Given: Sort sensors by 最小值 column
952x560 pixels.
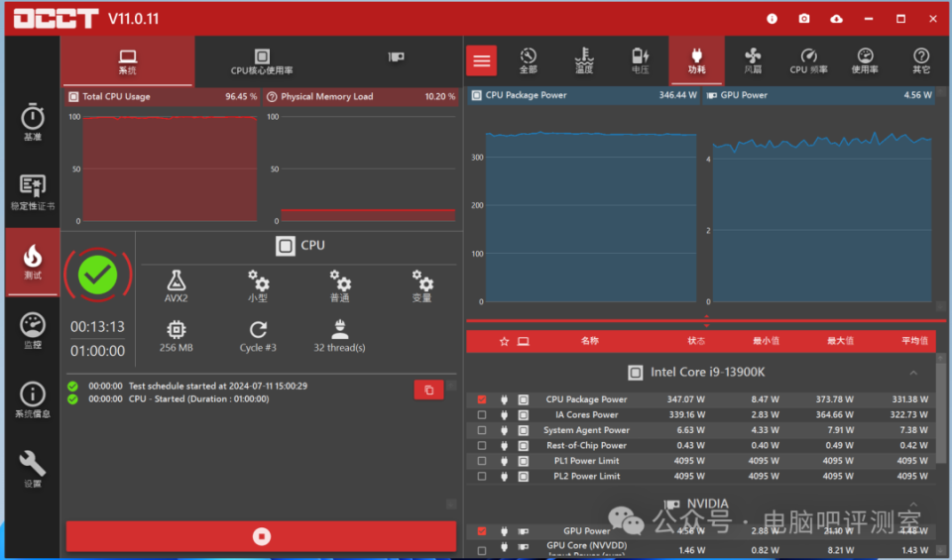Looking at the screenshot, I should click(767, 341).
